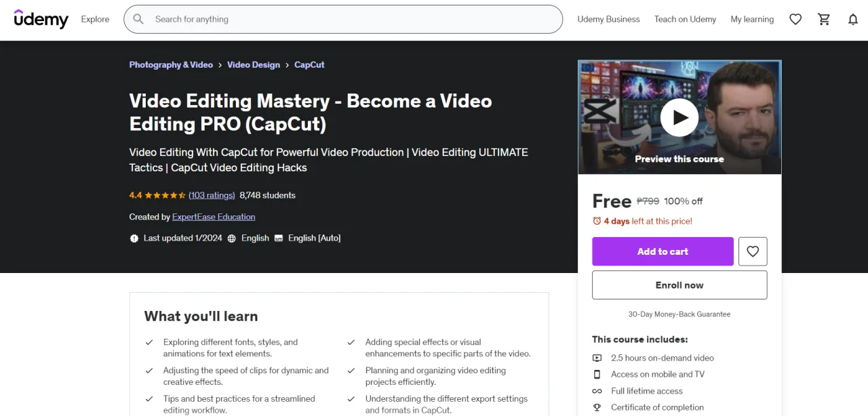This screenshot has width=868, height=416.
Task: Focus the Search for anything field
Action: click(x=343, y=19)
